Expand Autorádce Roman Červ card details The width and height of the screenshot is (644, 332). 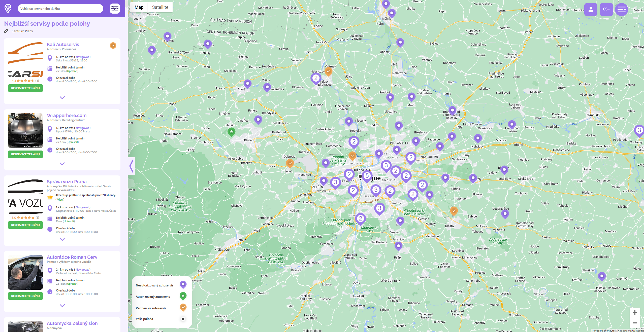(x=62, y=306)
